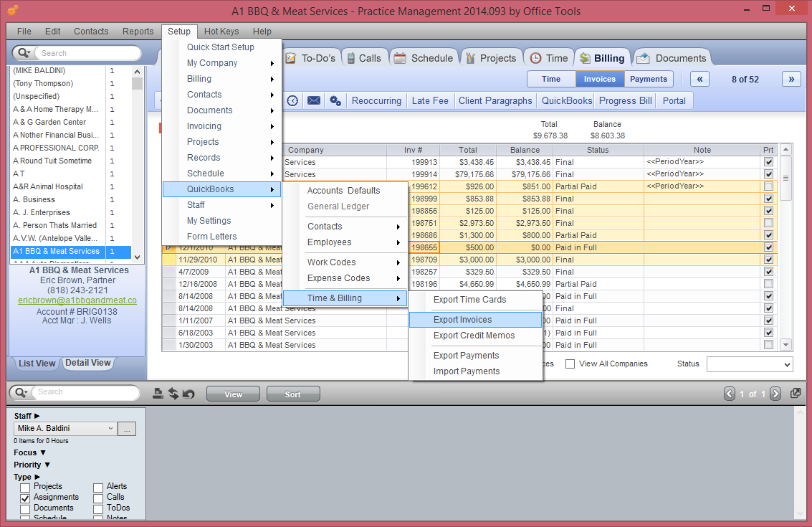Click the envelope email icon in billing toolbar

(x=314, y=100)
